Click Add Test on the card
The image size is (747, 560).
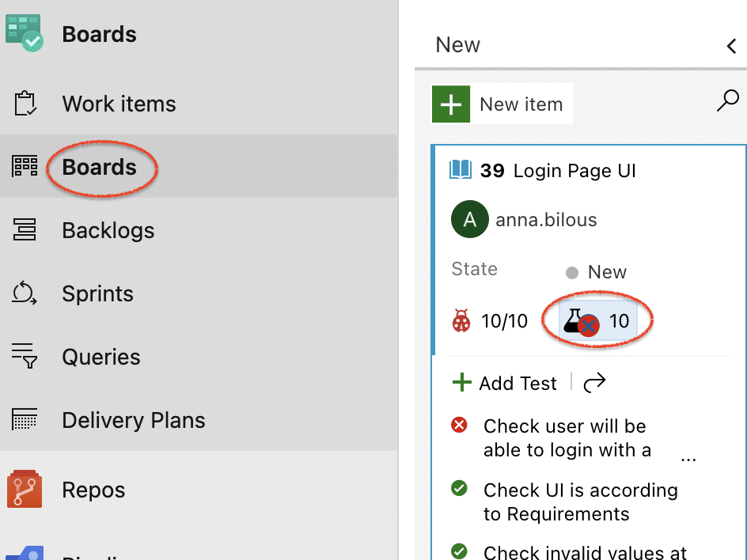tap(505, 383)
